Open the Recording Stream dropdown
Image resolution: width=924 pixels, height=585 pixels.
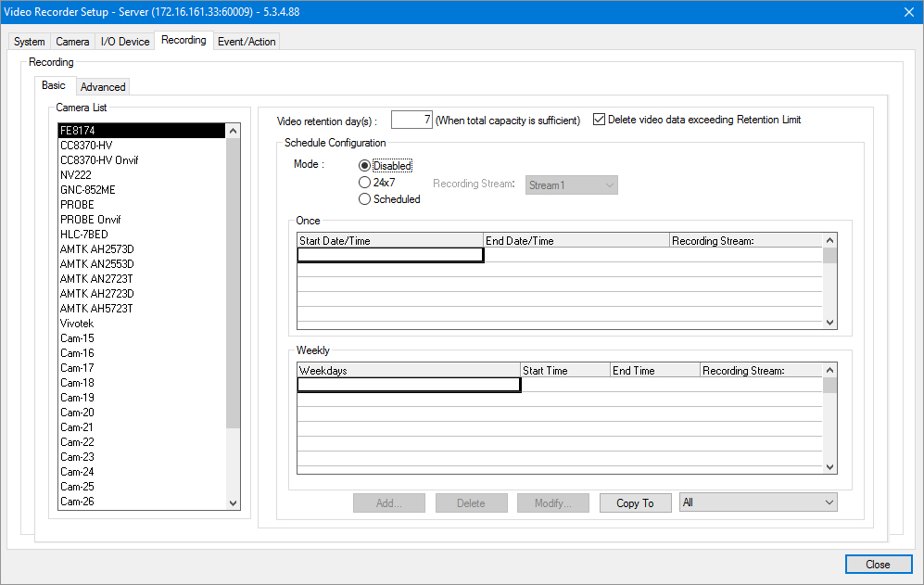(571, 185)
